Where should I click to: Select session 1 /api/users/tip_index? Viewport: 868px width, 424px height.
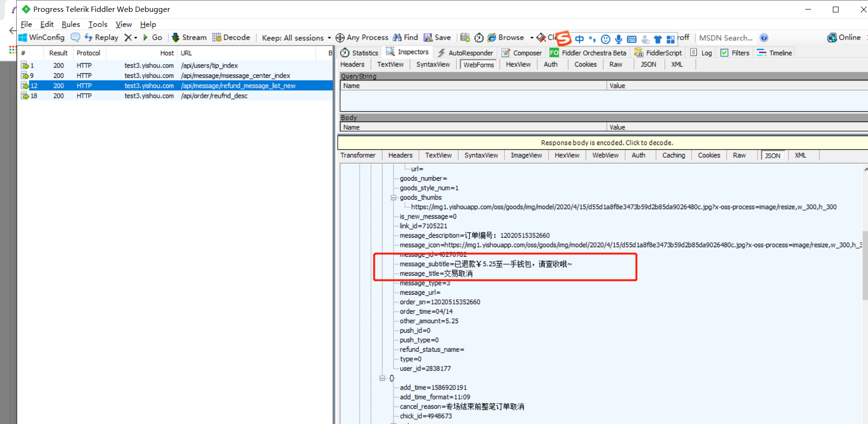175,66
